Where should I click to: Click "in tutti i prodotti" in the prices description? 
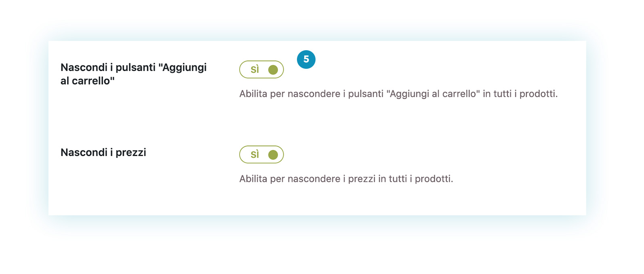[x=416, y=179]
